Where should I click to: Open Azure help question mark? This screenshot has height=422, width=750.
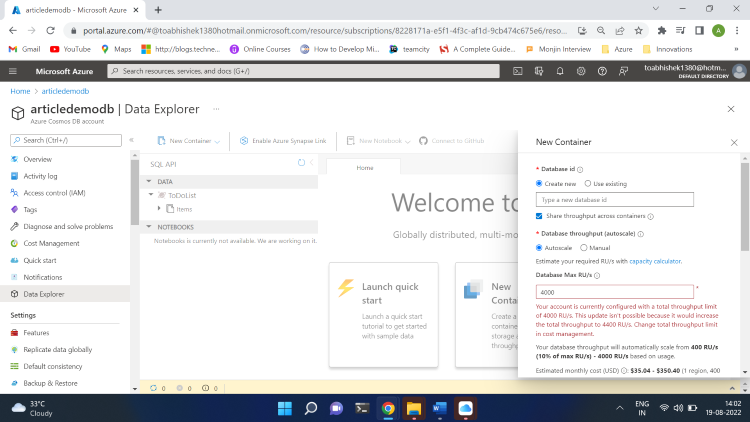(602, 71)
